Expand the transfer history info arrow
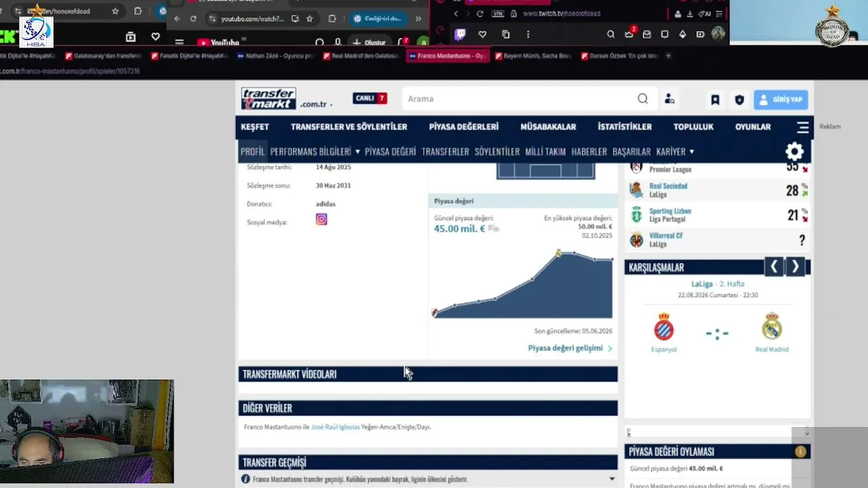868x488 pixels. pyautogui.click(x=612, y=479)
